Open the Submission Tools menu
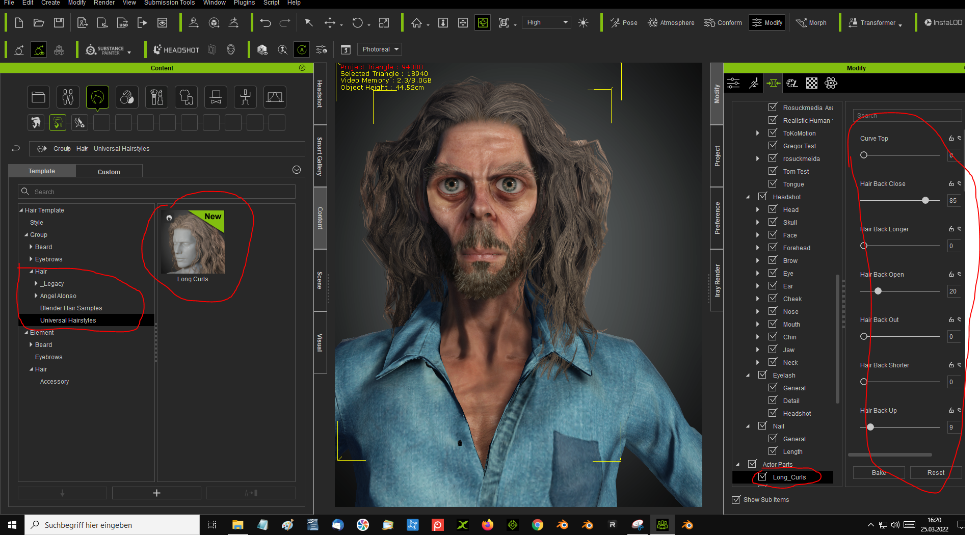This screenshot has width=980, height=535. click(x=169, y=3)
